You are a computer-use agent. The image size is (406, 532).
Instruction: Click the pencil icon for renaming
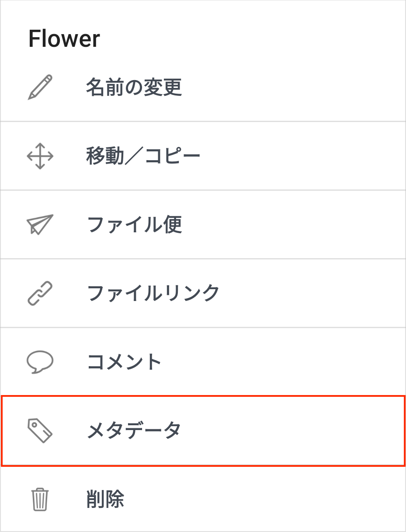click(40, 87)
